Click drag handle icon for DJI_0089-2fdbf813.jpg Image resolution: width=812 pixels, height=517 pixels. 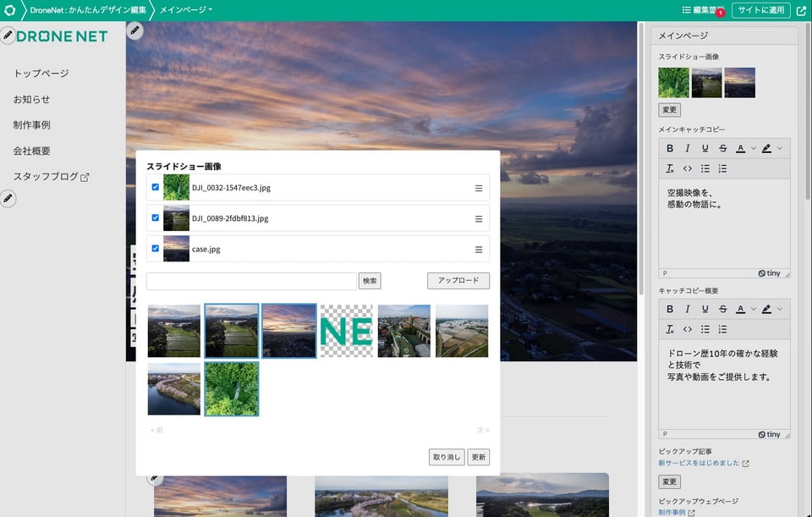(x=479, y=218)
